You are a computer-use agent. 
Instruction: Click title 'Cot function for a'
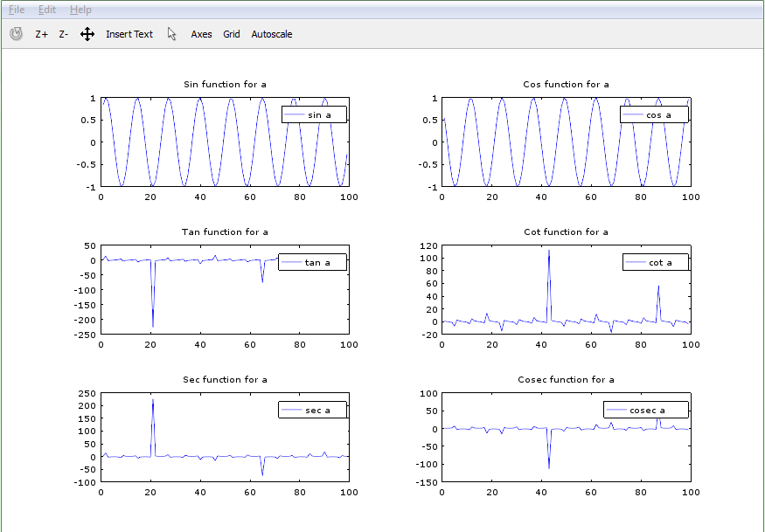566,231
